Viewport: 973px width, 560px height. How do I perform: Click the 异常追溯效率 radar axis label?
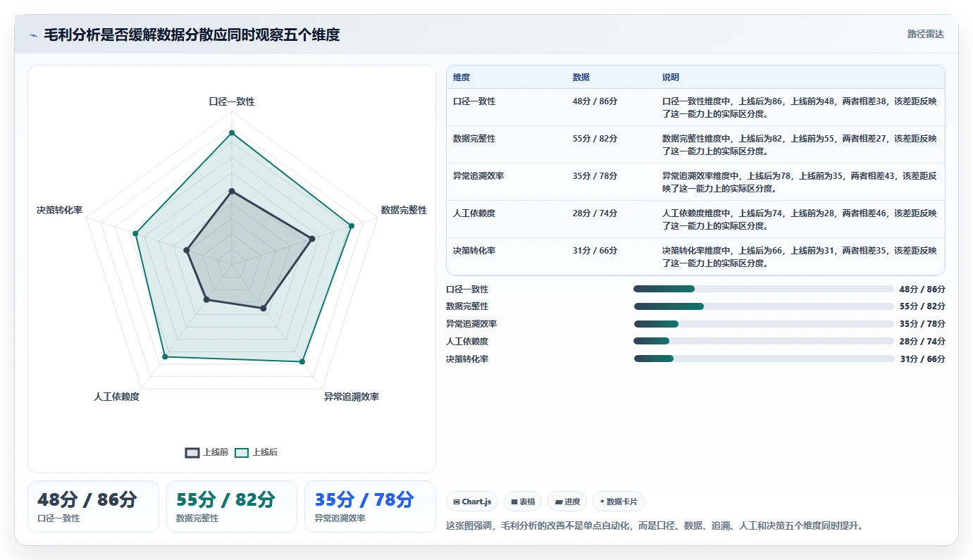pos(352,397)
